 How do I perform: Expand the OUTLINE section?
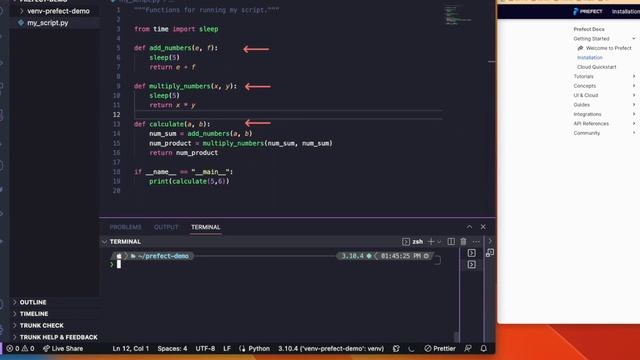pos(33,302)
